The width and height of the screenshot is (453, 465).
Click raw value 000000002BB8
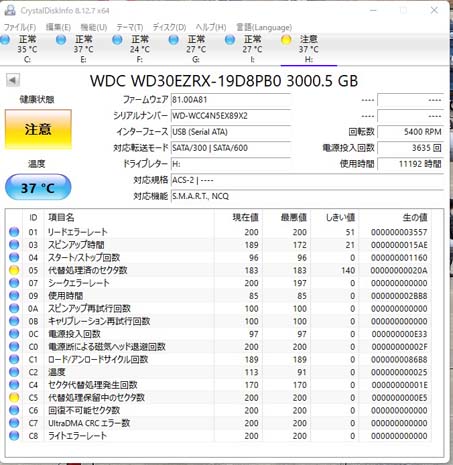click(399, 296)
